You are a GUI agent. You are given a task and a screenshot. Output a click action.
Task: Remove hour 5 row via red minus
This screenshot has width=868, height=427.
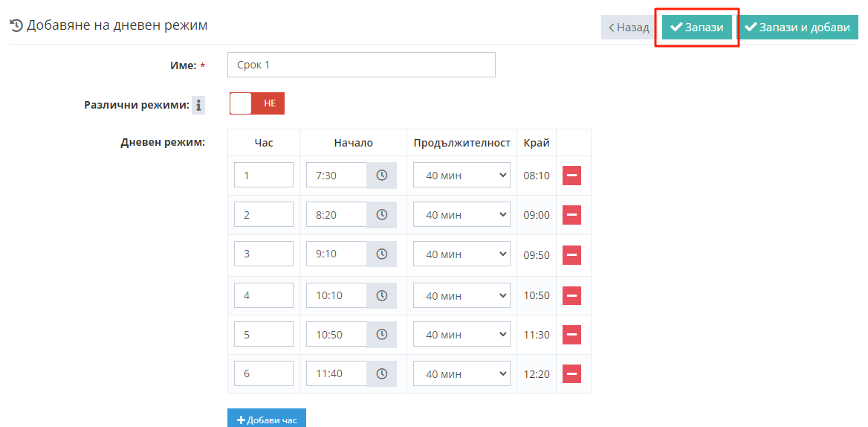pos(571,335)
